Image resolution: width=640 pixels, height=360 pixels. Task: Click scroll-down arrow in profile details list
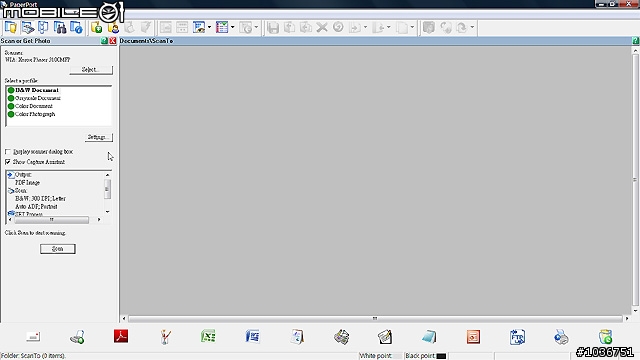pos(107,211)
